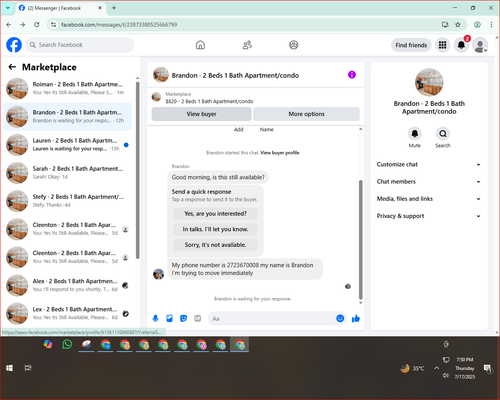The width and height of the screenshot is (500, 400).
Task: Open a new browser tab
Action: point(114,8)
